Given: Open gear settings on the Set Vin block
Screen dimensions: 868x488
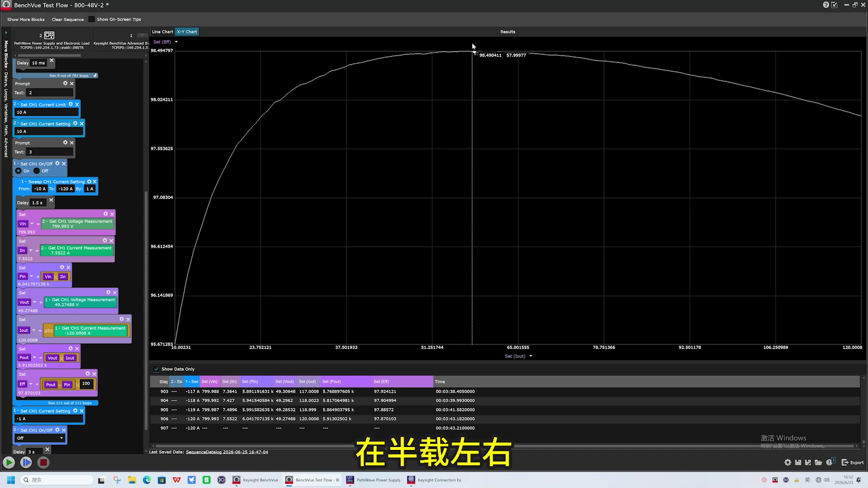Looking at the screenshot, I should click(106, 214).
